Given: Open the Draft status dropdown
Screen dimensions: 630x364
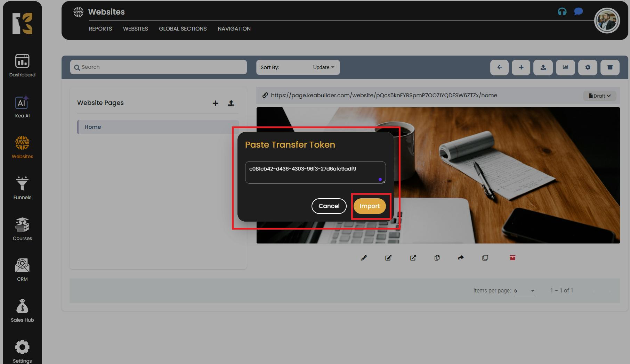Looking at the screenshot, I should (599, 96).
